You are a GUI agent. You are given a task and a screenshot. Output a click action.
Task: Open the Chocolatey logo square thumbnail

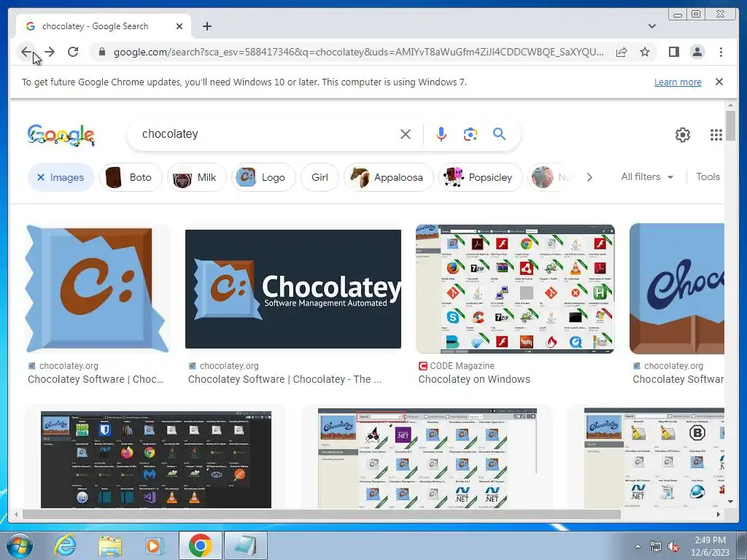coord(97,289)
